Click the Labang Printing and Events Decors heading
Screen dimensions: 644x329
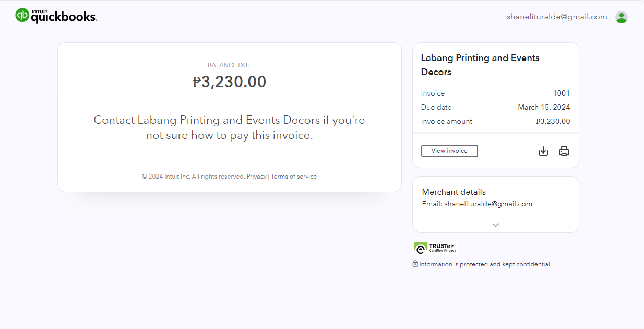(x=480, y=65)
